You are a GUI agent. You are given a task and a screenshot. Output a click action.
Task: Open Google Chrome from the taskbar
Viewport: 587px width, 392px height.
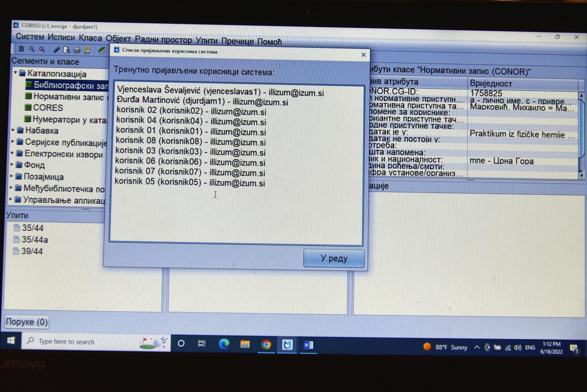(x=266, y=345)
